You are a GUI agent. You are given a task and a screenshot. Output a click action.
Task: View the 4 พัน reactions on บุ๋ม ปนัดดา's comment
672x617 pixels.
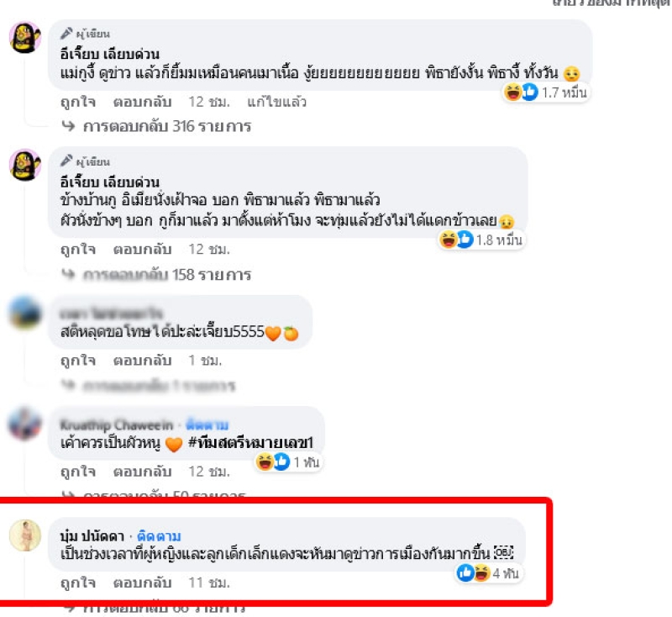pyautogui.click(x=489, y=573)
